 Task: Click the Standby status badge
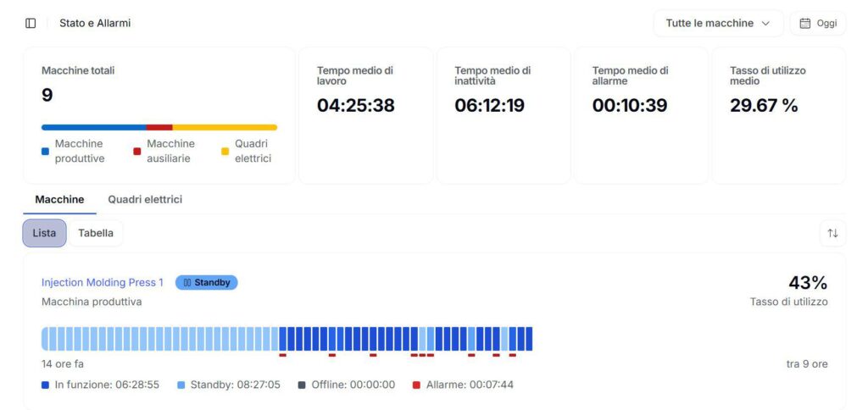tap(207, 283)
